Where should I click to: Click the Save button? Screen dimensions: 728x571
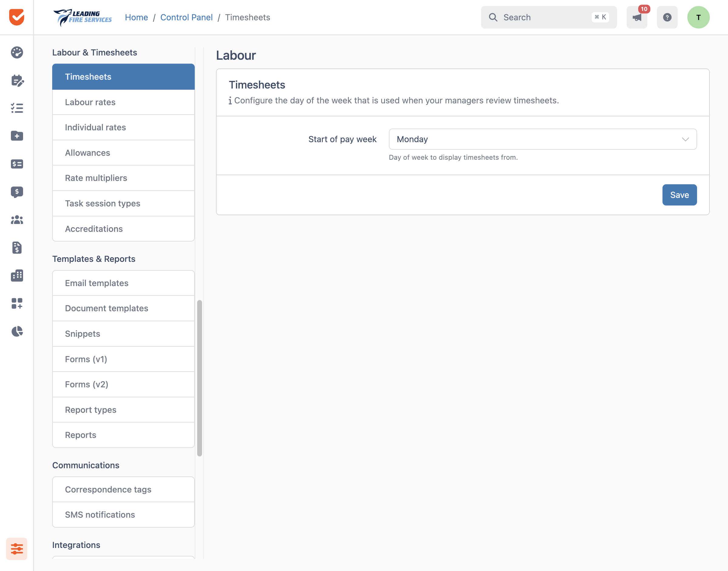(x=679, y=195)
